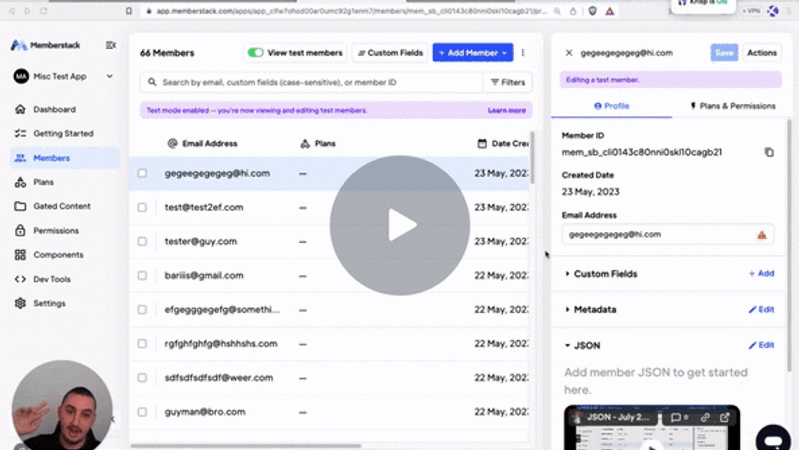Open the Misc Test App switcher dropdown
The width and height of the screenshot is (799, 450).
(x=63, y=76)
